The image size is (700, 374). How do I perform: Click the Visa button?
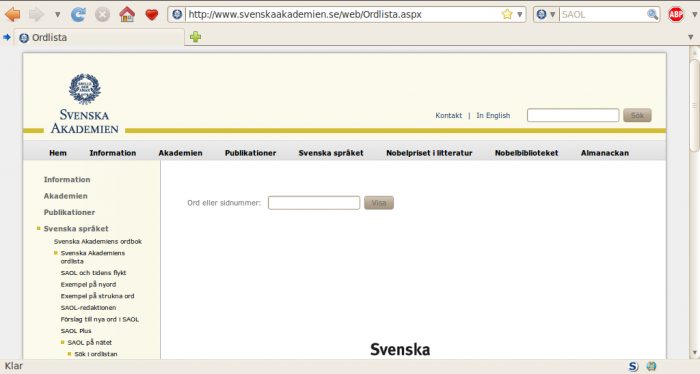click(379, 203)
